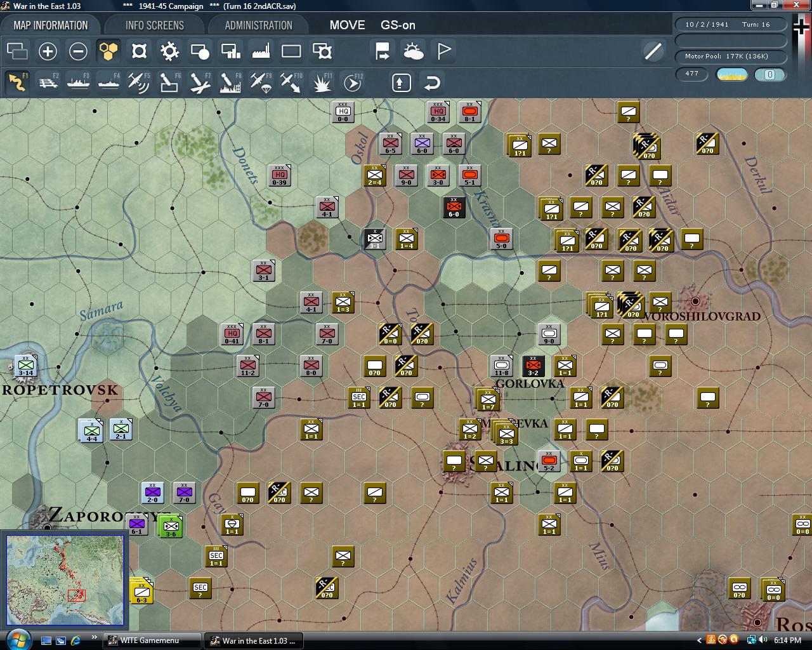Click Show Desktop in quick launch
The image size is (812, 650).
46,640
